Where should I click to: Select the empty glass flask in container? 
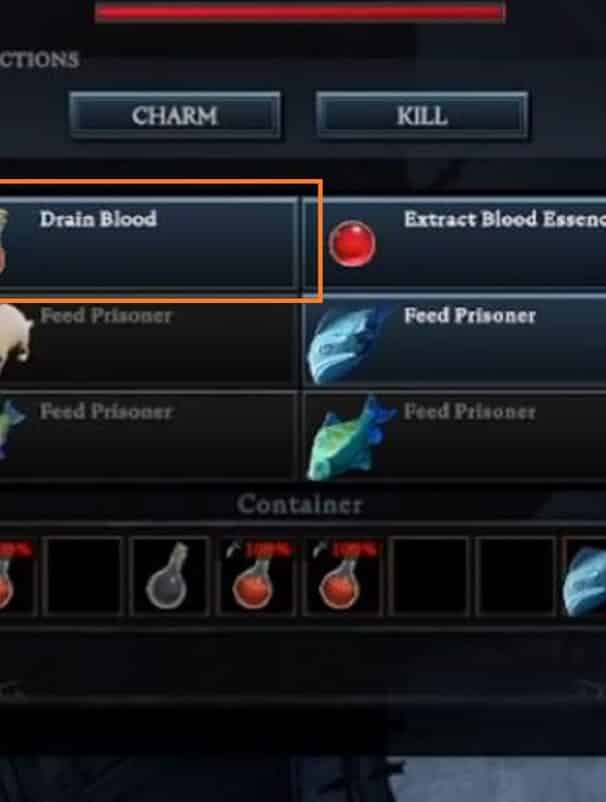tap(169, 576)
